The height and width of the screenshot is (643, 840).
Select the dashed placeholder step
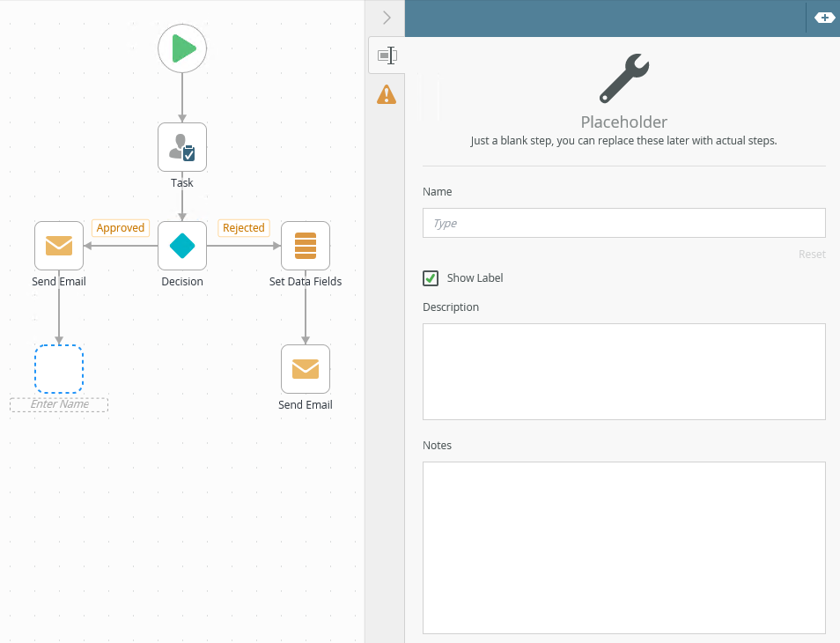(x=59, y=369)
